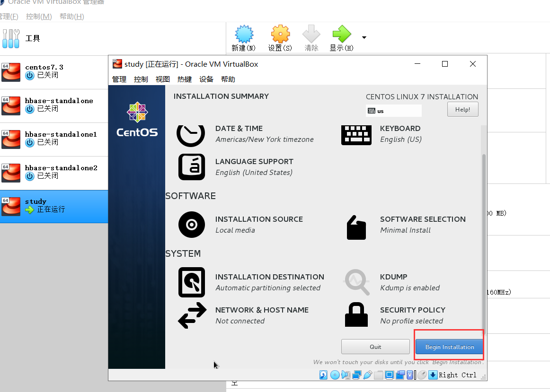550x392 pixels.
Task: Open Software Selection package icon
Action: (356, 227)
